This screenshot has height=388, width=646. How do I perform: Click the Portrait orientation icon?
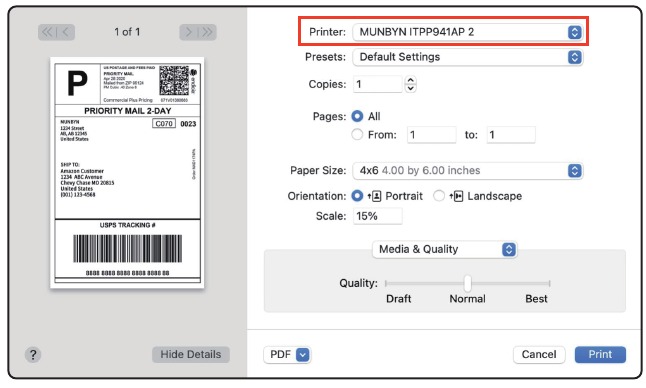pos(374,196)
